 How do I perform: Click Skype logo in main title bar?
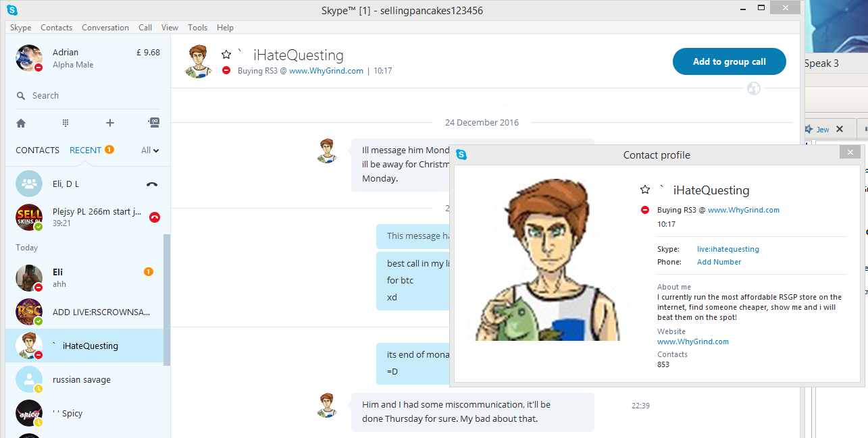pyautogui.click(x=13, y=10)
